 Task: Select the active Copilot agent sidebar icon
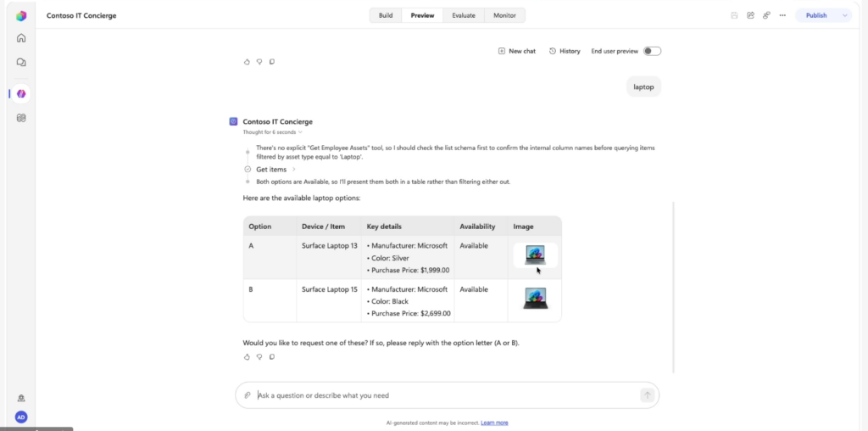(21, 93)
